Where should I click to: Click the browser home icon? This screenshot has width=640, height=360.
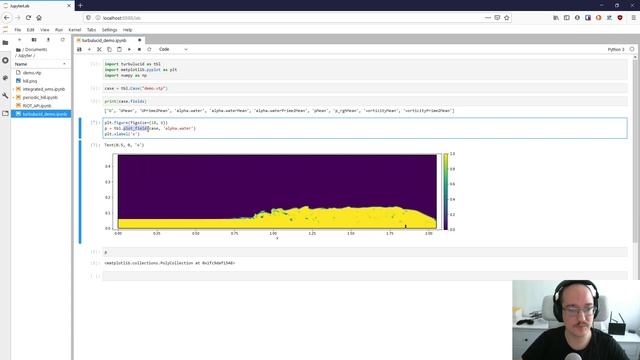39,18
